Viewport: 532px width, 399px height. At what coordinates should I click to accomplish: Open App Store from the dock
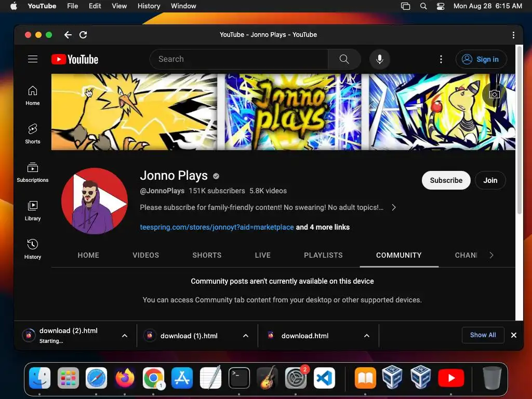[x=182, y=378]
